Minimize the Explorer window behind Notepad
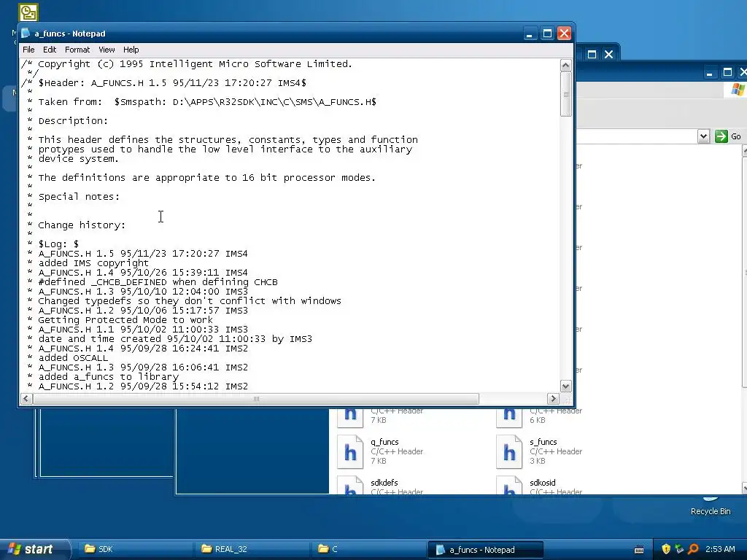The width and height of the screenshot is (747, 560). coord(710,73)
